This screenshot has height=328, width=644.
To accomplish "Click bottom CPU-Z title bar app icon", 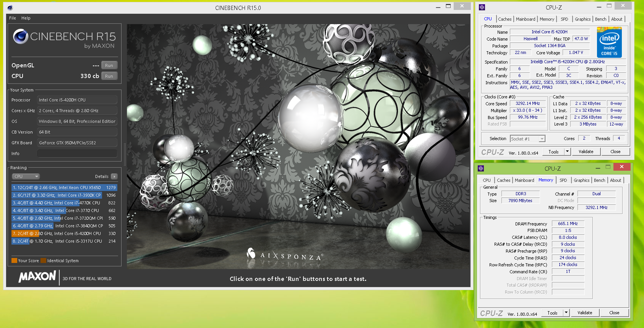I will coord(481,168).
